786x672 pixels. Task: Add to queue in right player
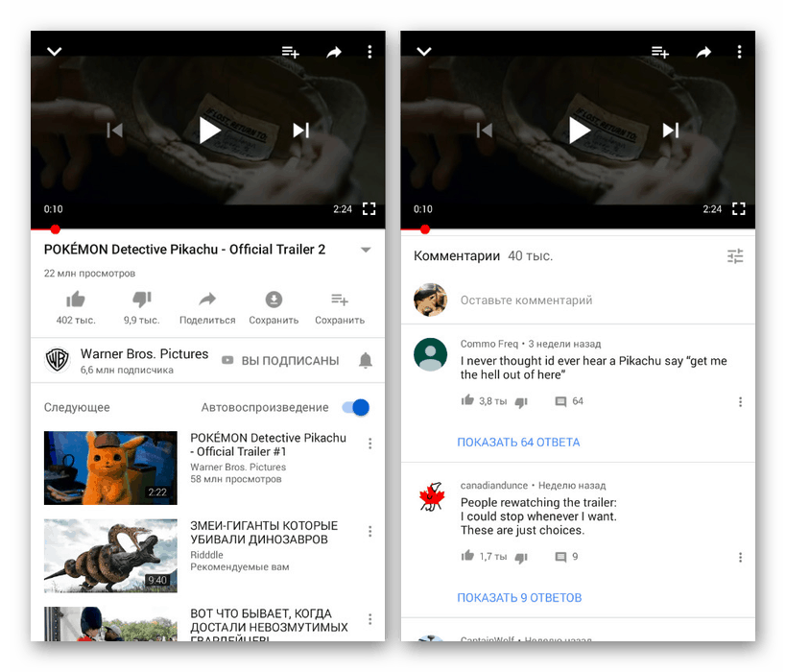coord(660,52)
